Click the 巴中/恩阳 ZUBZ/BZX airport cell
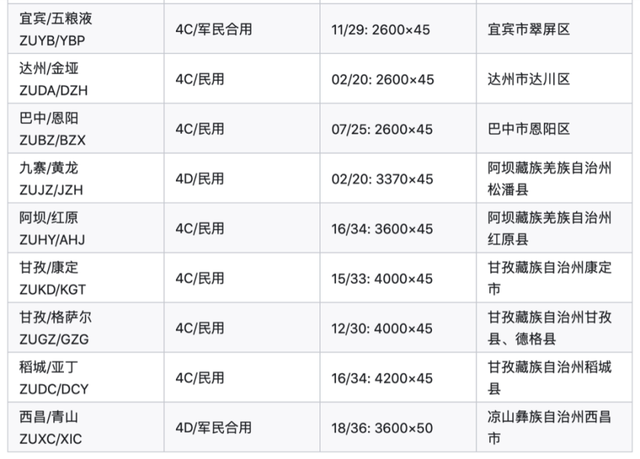 (54, 129)
